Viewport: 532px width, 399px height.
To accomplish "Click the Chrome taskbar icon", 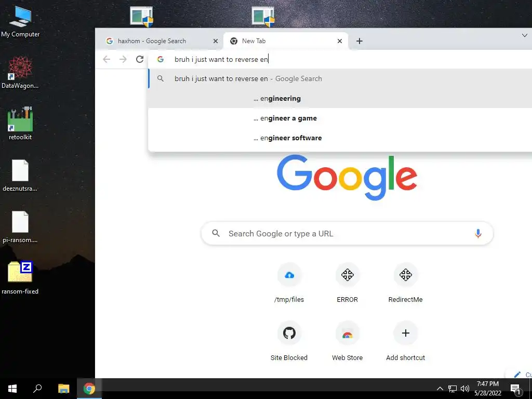I will (x=89, y=389).
